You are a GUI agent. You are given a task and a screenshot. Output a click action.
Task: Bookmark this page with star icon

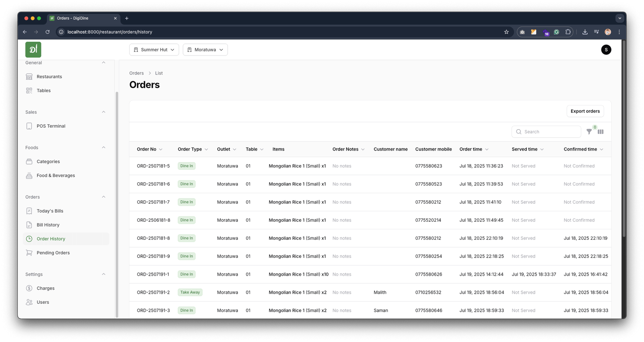pos(506,32)
